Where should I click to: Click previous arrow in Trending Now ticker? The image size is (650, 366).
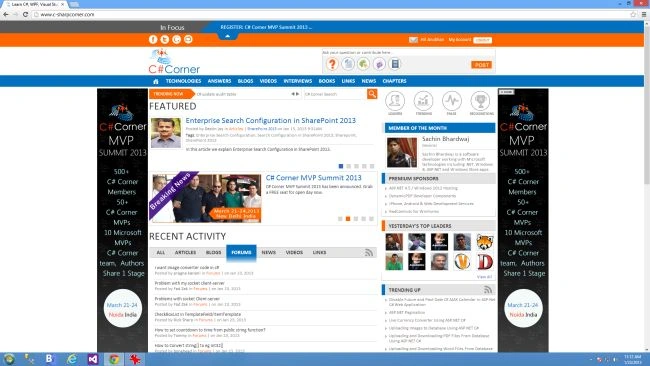coord(293,94)
